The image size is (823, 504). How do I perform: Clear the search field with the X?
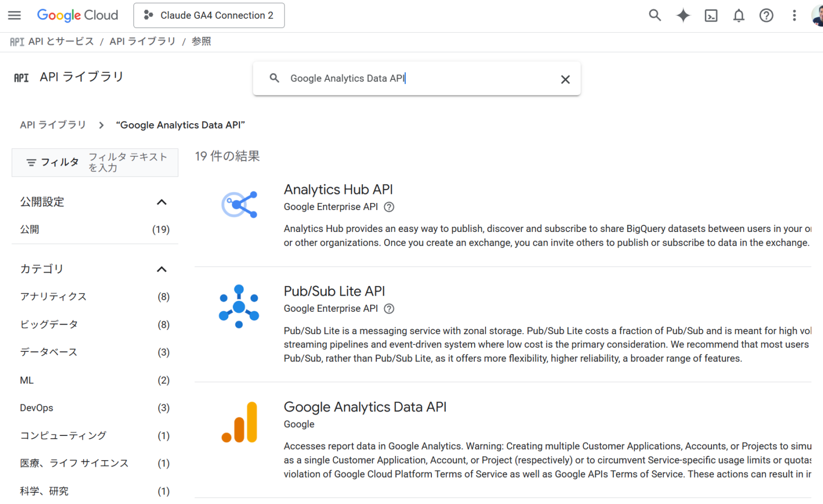click(x=565, y=79)
